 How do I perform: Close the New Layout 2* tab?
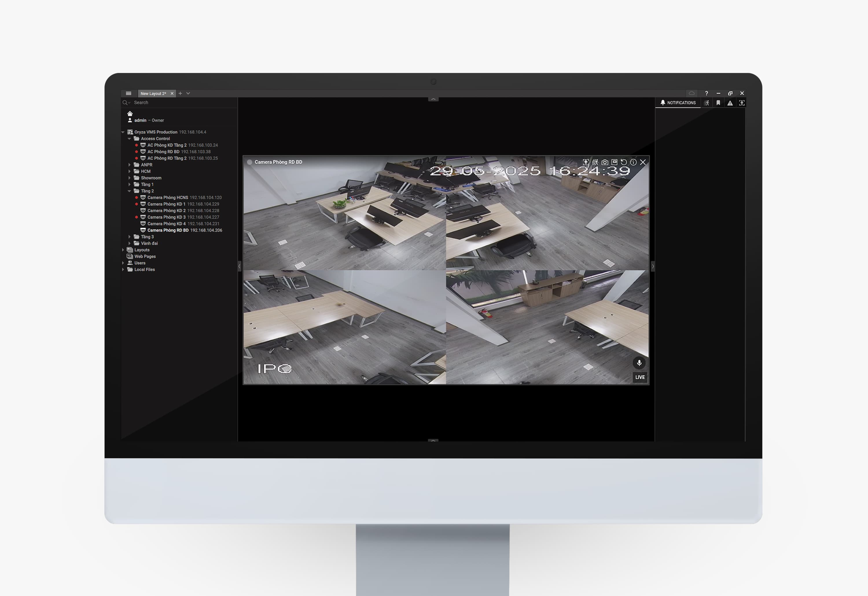[172, 94]
